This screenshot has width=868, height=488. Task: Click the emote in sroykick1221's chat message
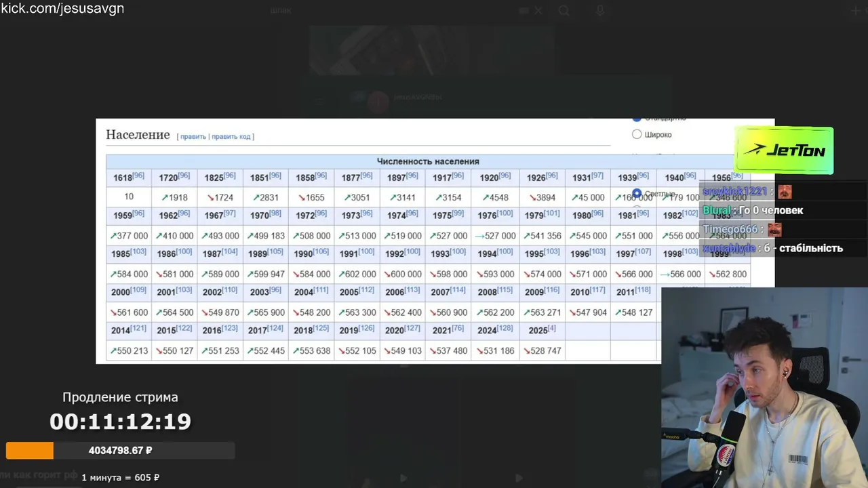coord(785,192)
